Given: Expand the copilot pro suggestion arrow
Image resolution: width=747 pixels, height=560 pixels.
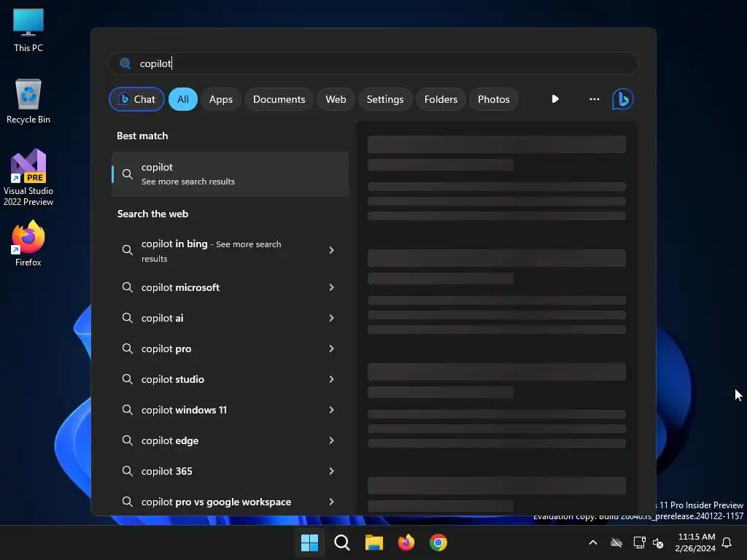Looking at the screenshot, I should (332, 349).
